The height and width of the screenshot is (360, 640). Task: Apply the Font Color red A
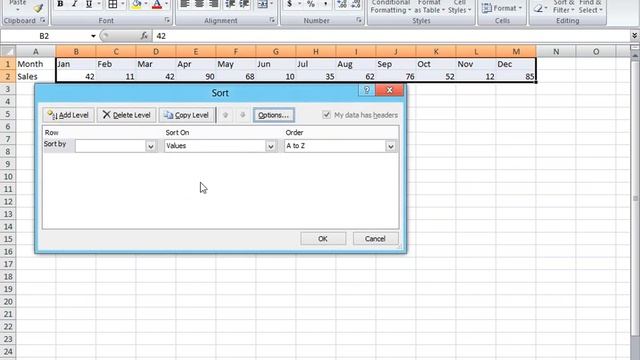(x=157, y=4)
